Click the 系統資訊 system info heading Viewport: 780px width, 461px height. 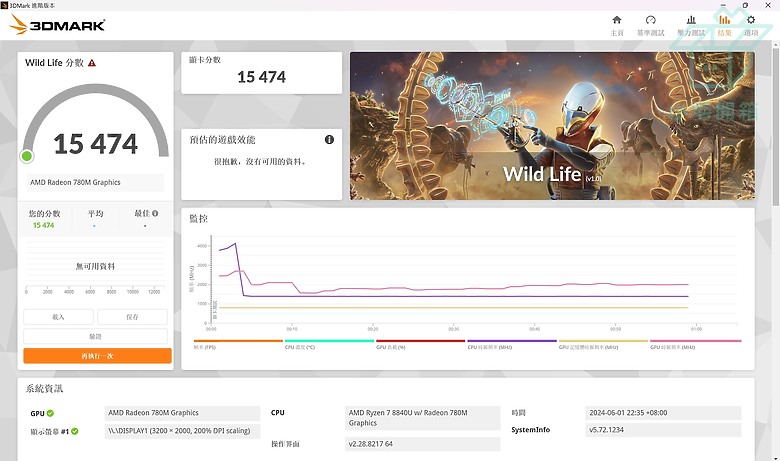[x=44, y=389]
